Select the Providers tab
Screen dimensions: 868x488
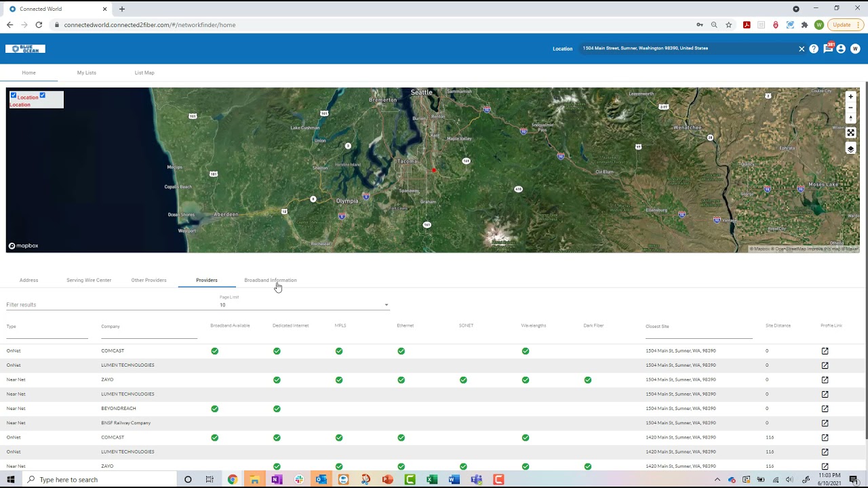coord(207,280)
